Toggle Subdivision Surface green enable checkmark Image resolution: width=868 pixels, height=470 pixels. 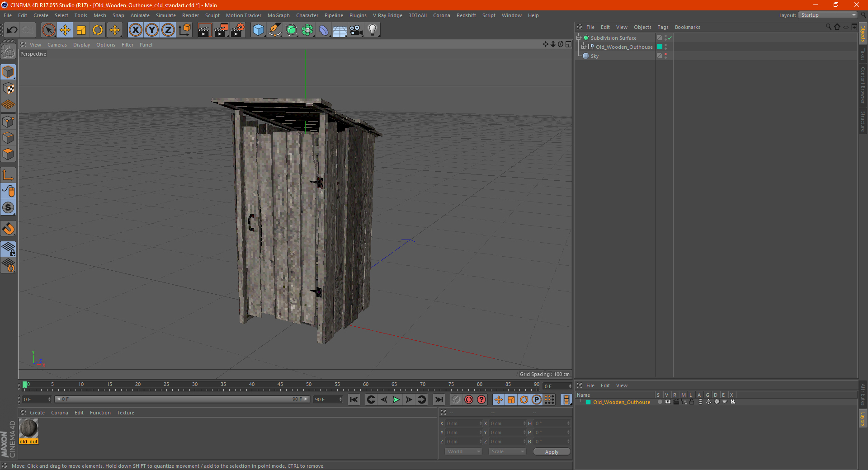670,38
